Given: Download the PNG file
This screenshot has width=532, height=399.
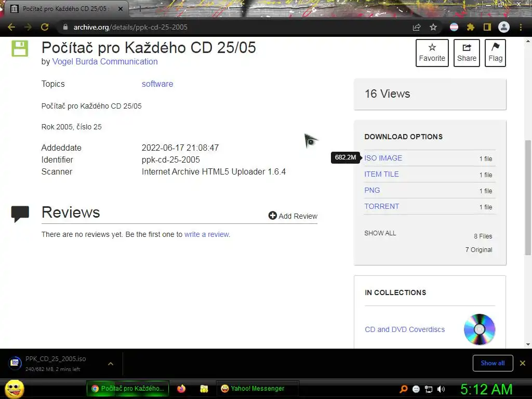Looking at the screenshot, I should coord(372,190).
